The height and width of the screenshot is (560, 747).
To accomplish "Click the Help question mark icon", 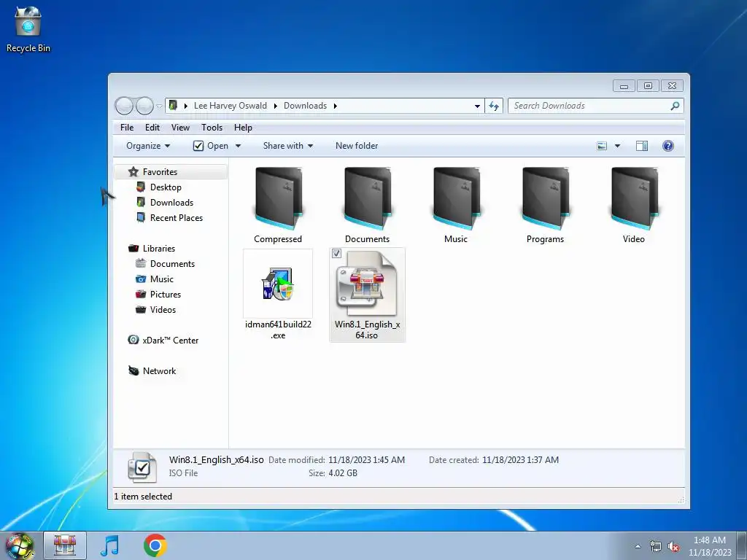I will [x=668, y=146].
